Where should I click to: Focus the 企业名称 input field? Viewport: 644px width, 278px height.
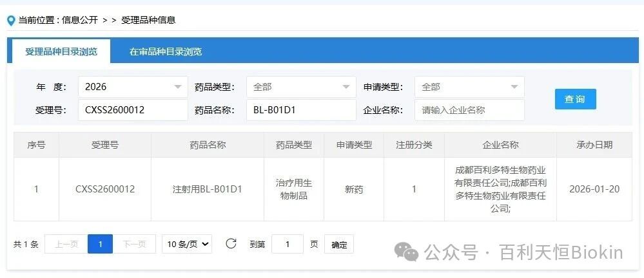pos(469,110)
